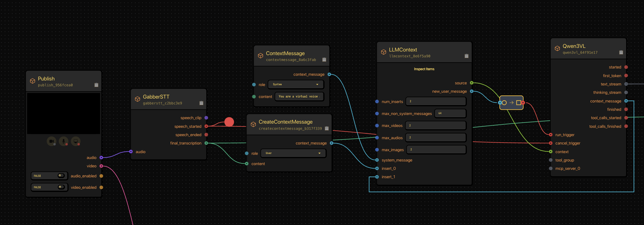Click the num_inserts input field
The image size is (644, 225).
[x=436, y=101]
